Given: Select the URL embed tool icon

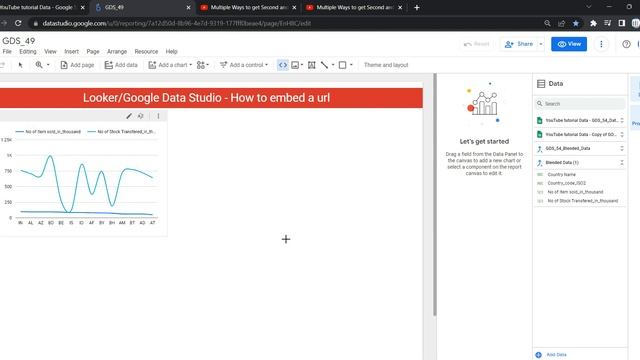Looking at the screenshot, I should point(283,65).
